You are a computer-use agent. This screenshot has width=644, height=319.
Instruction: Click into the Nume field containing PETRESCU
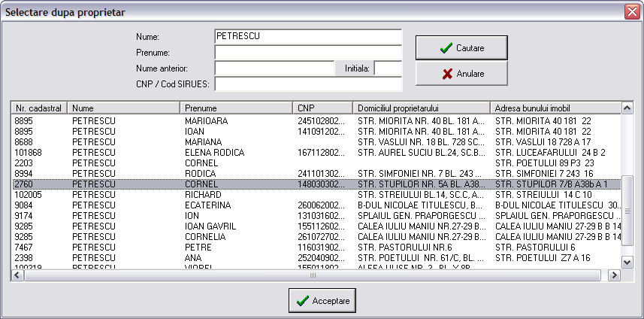click(x=308, y=36)
